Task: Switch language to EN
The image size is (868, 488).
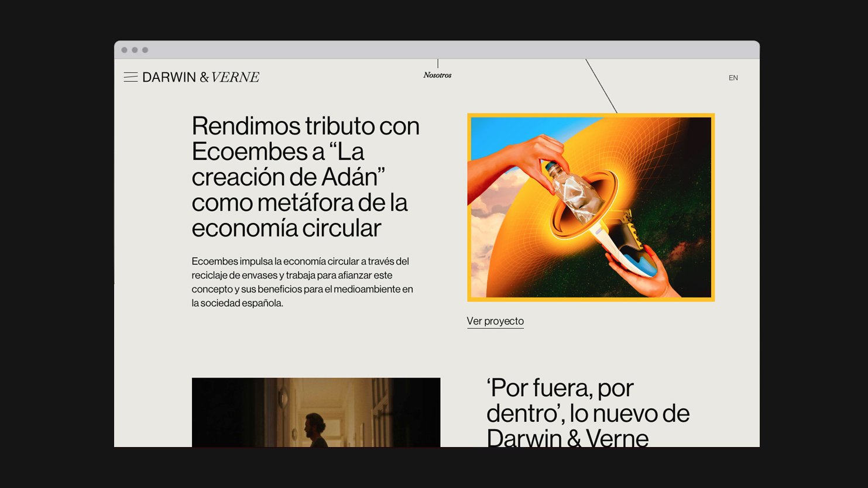Action: (x=733, y=78)
